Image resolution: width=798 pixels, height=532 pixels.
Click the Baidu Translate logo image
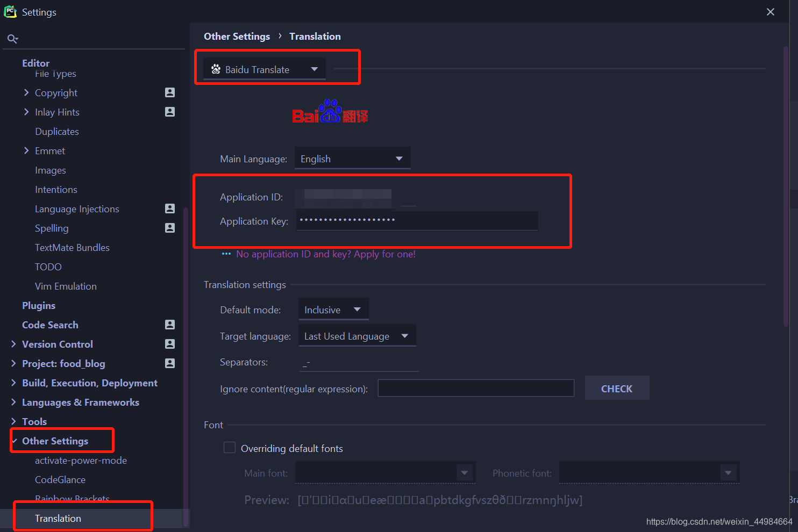(330, 112)
